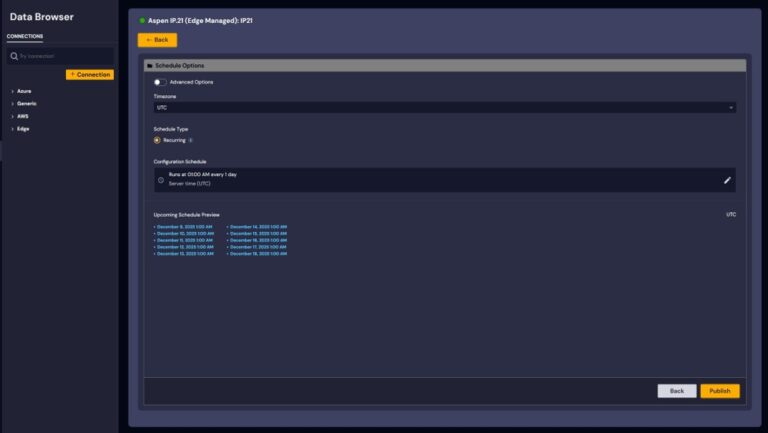Open the Timezone dropdown showing UTC
The image size is (768, 433).
(x=444, y=107)
